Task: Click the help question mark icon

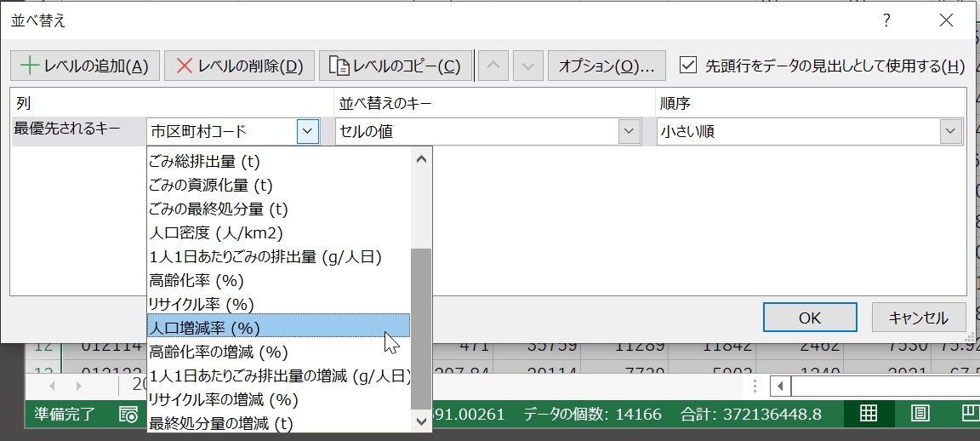Action: [886, 20]
